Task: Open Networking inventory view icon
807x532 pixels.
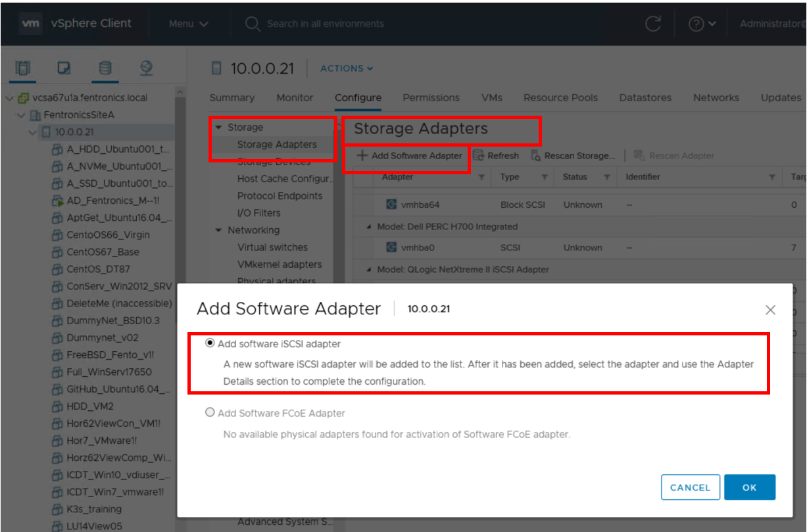Action: pyautogui.click(x=146, y=67)
